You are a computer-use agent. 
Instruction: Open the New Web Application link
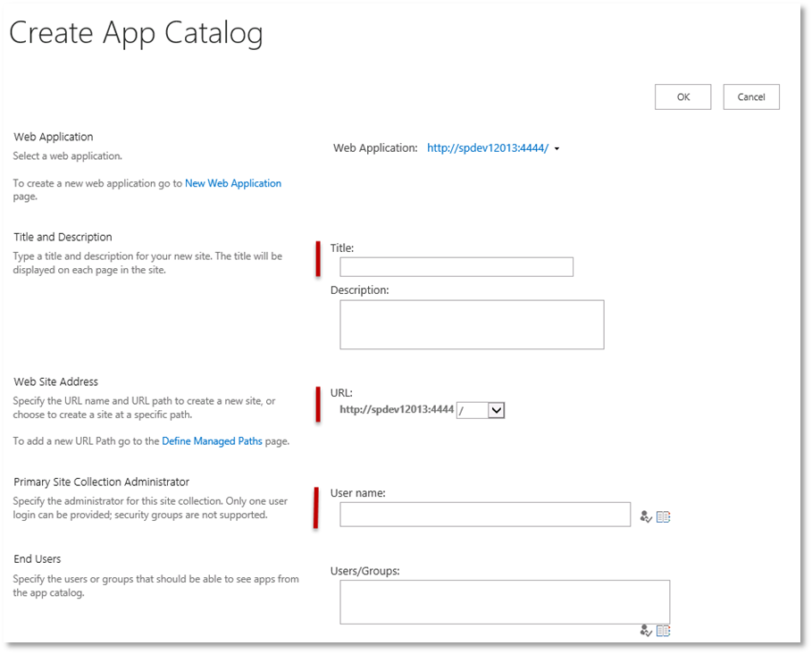pos(232,183)
